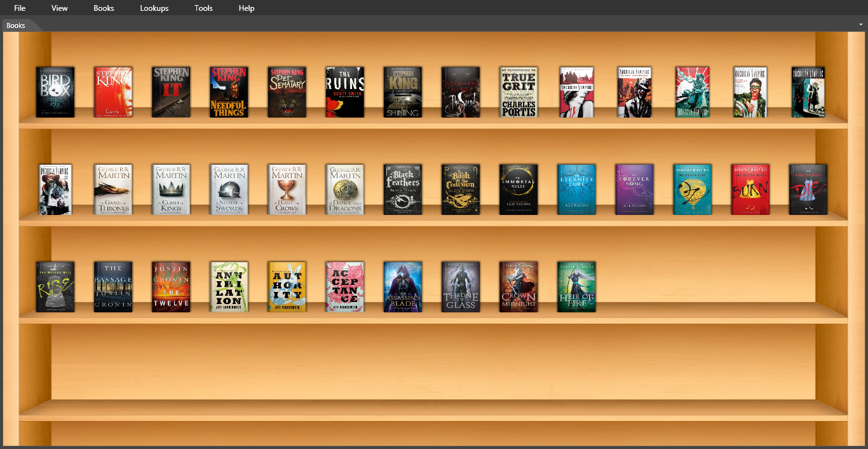The width and height of the screenshot is (868, 449).
Task: Select The Shining book cover
Action: pos(403,92)
